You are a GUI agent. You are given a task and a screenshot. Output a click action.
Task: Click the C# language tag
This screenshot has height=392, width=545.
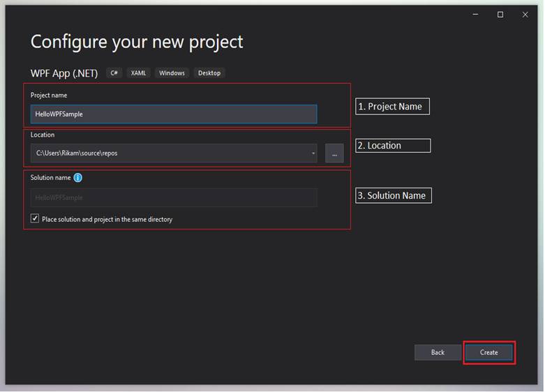(114, 73)
